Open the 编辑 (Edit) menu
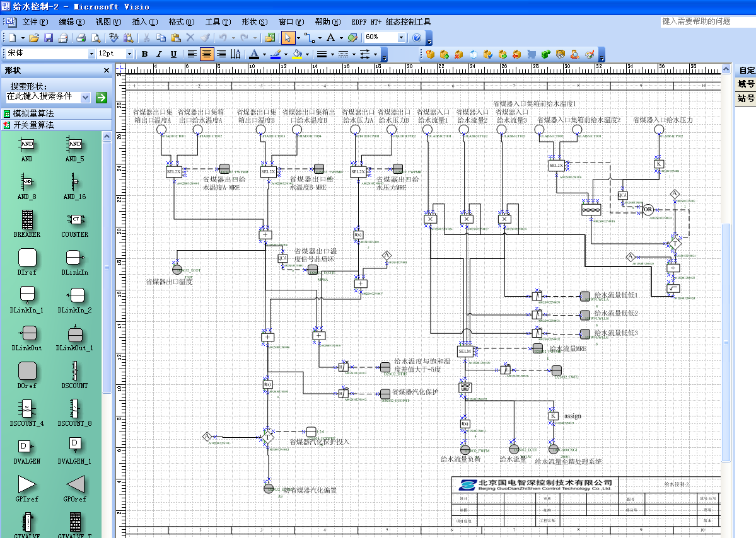 72,21
